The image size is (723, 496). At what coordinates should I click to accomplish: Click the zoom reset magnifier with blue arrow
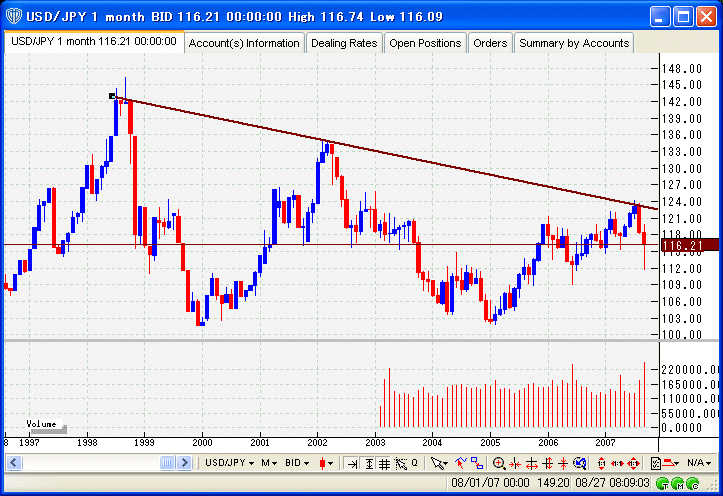click(580, 463)
